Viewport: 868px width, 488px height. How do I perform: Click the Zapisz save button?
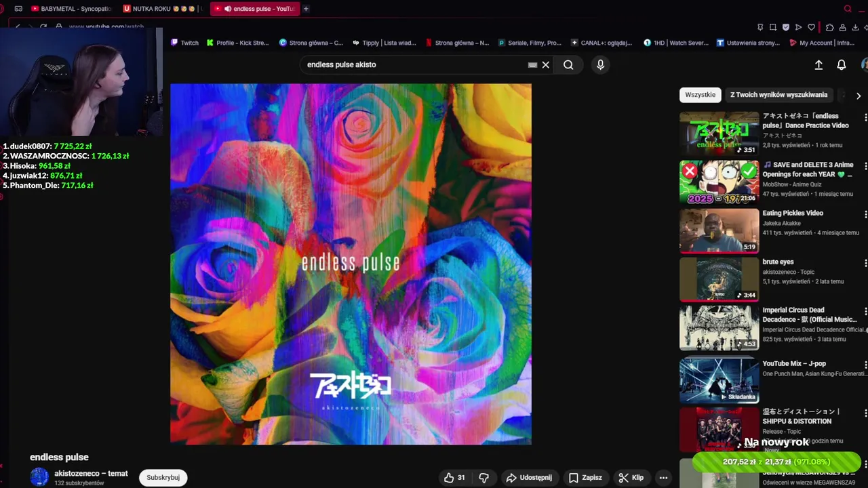click(585, 478)
